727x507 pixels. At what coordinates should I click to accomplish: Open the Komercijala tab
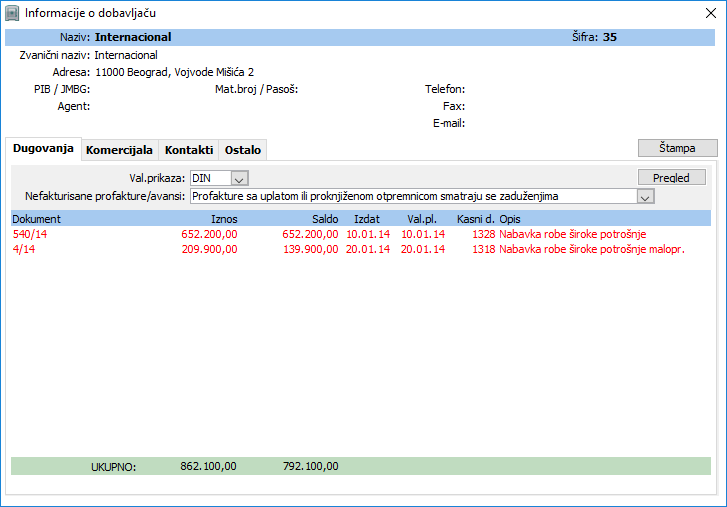click(119, 150)
